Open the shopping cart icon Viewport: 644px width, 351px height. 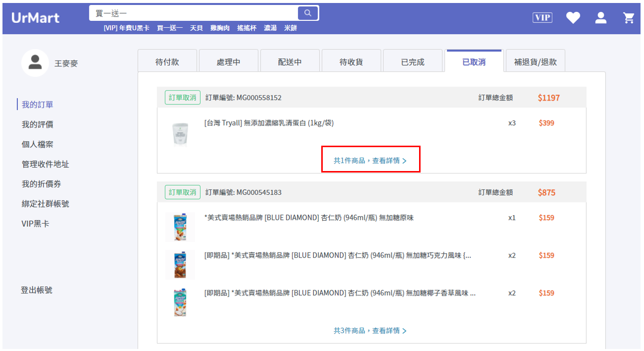[629, 18]
